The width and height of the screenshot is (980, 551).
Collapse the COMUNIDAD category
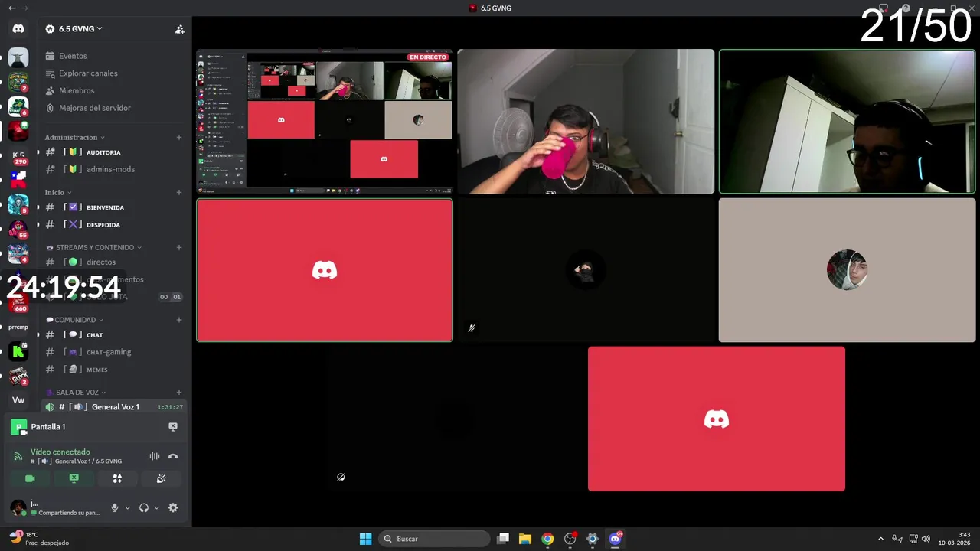pos(74,320)
